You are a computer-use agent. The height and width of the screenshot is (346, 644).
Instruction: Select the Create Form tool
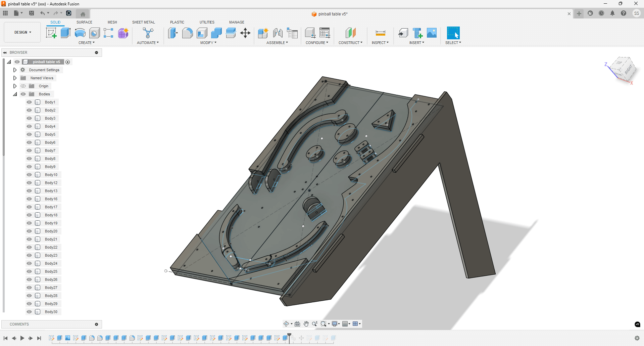[123, 33]
